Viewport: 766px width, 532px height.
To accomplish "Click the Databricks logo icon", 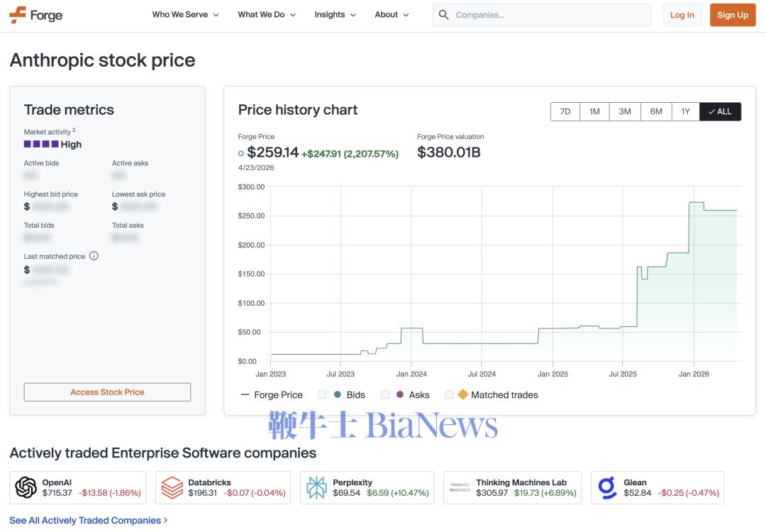I will click(172, 487).
